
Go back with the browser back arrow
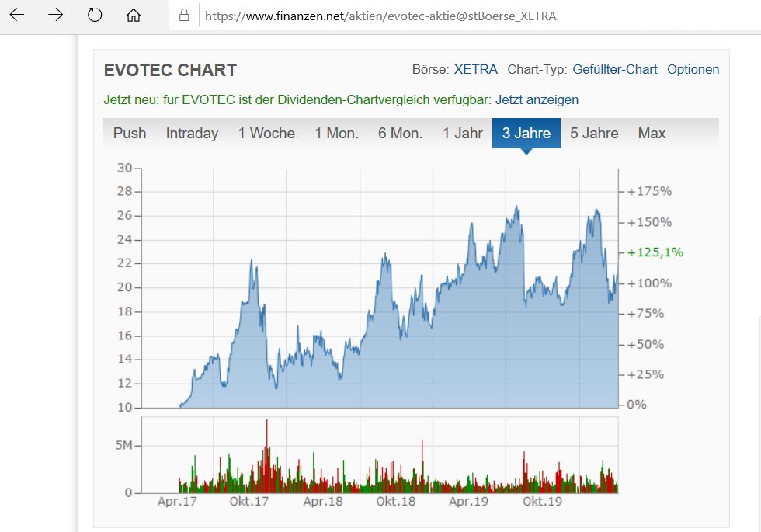17,15
